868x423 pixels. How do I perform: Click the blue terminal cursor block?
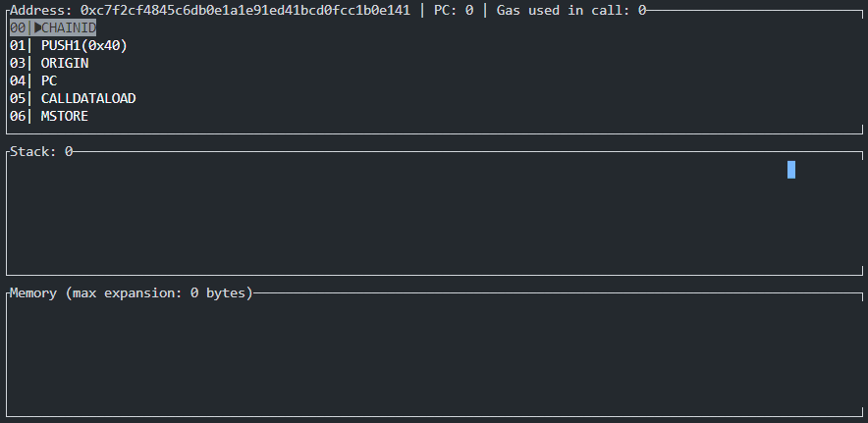791,170
